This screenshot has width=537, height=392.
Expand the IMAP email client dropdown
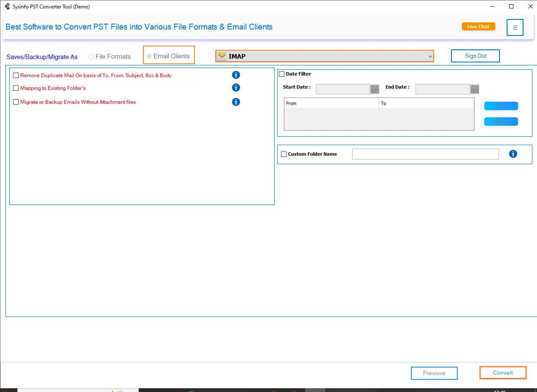[x=324, y=56]
